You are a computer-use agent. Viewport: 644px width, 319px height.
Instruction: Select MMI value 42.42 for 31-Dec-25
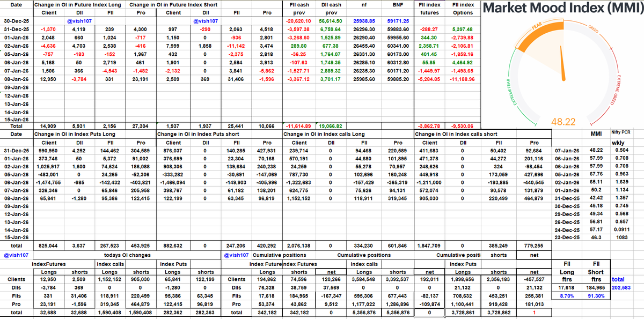pos(596,198)
